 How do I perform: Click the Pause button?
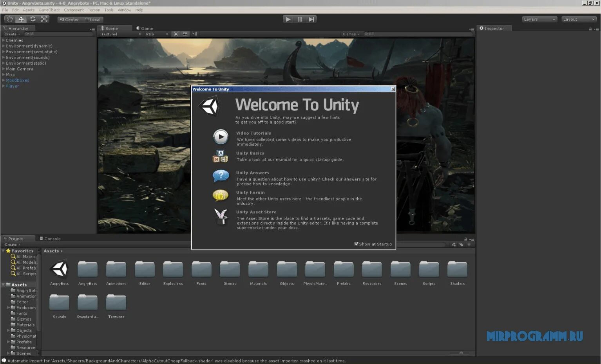click(x=300, y=19)
